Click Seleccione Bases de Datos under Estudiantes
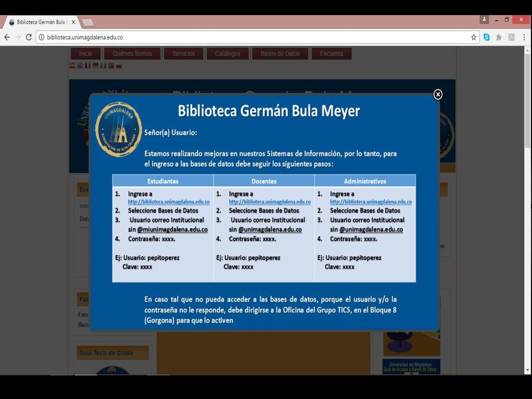This screenshot has height=399, width=532. click(x=163, y=210)
